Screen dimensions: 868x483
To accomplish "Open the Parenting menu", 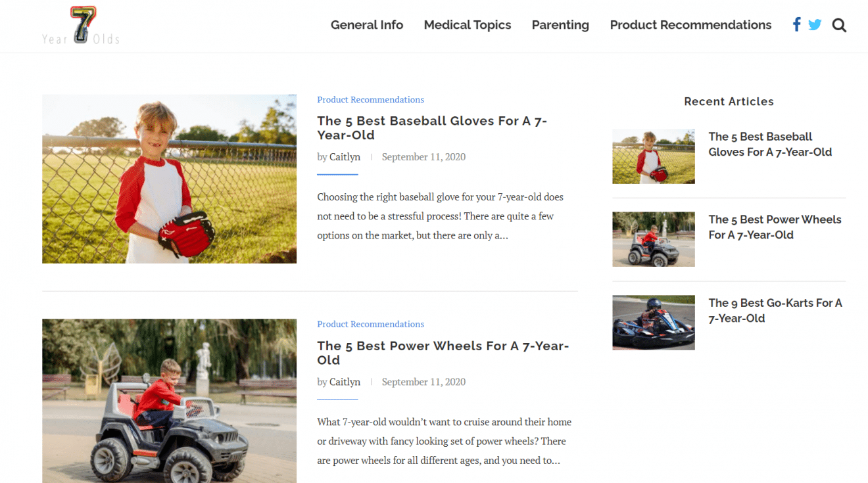I will pyautogui.click(x=560, y=25).
